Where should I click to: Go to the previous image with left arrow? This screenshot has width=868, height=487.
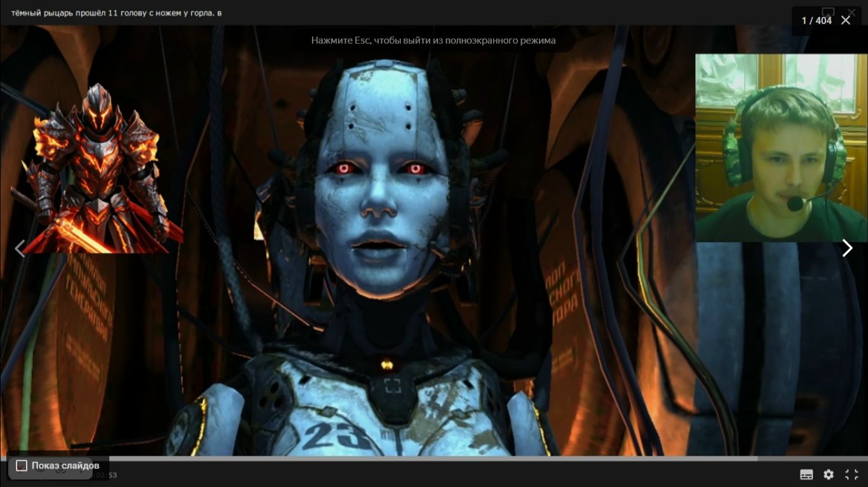click(20, 248)
